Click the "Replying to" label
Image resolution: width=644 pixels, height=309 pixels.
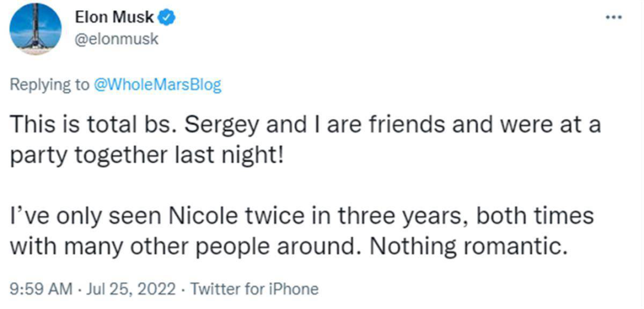point(49,85)
